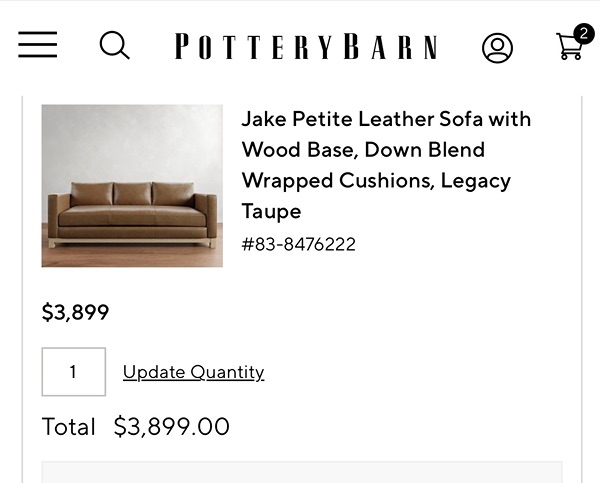The width and height of the screenshot is (600, 483).
Task: Open the hamburger navigation menu
Action: 37,45
